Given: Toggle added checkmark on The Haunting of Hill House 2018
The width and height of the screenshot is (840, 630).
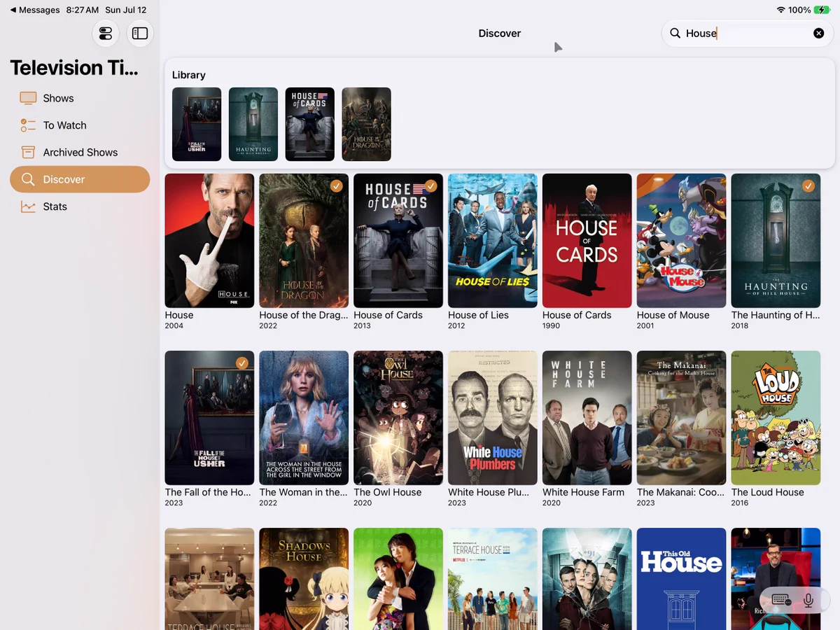Looking at the screenshot, I should coord(808,185).
